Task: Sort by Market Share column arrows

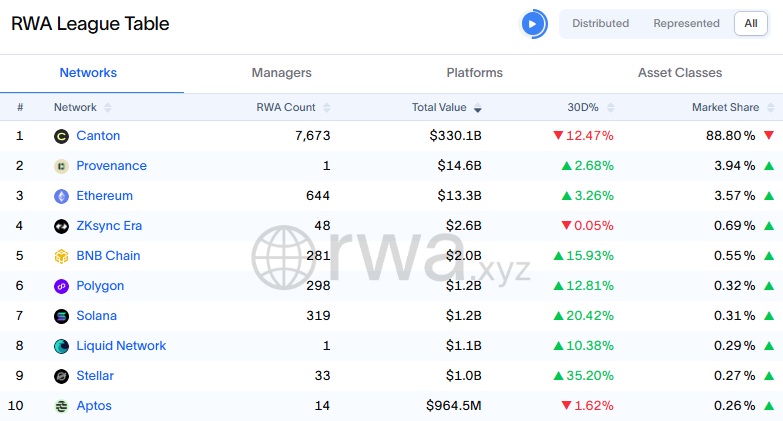Action: click(x=771, y=107)
